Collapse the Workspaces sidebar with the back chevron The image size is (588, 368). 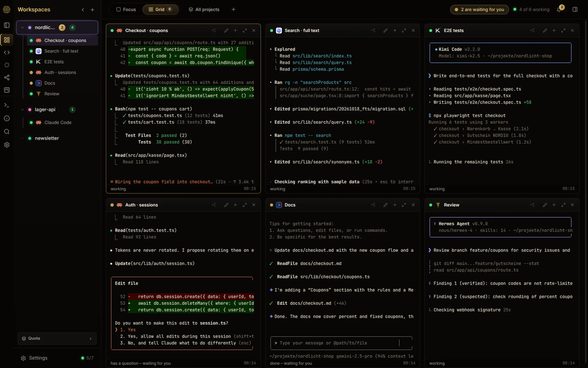pos(83,10)
